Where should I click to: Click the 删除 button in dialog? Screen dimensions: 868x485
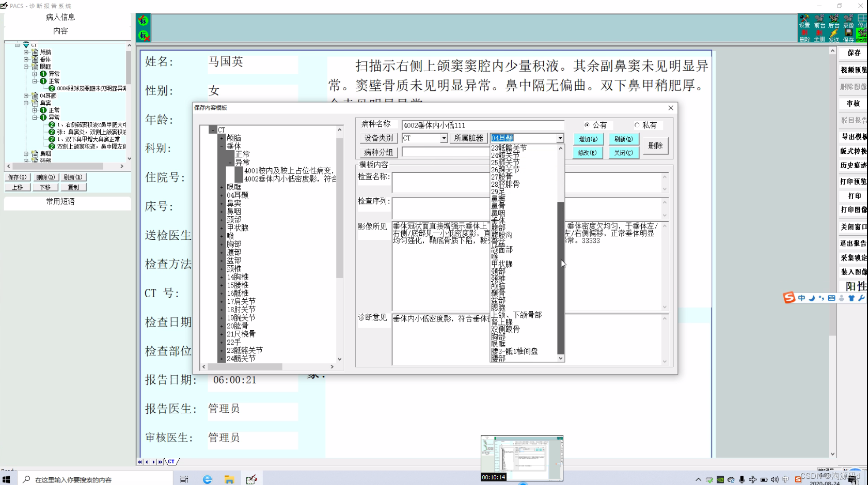click(x=655, y=146)
